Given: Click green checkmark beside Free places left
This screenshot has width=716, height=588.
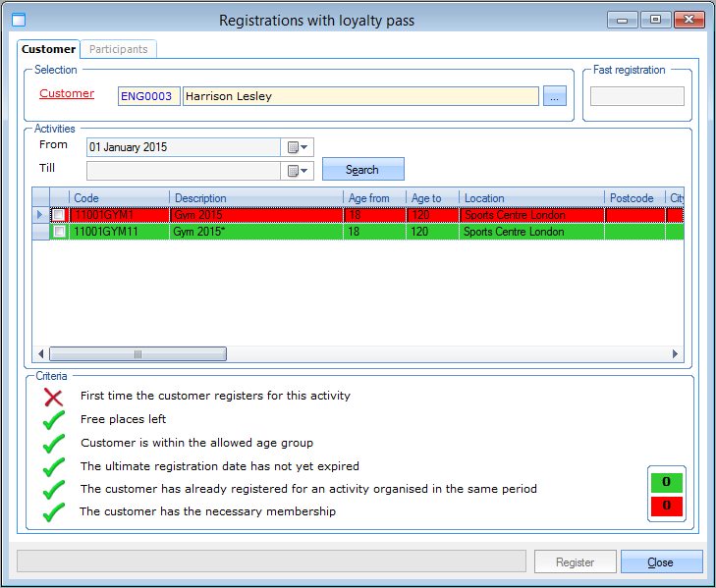Looking at the screenshot, I should (x=54, y=420).
